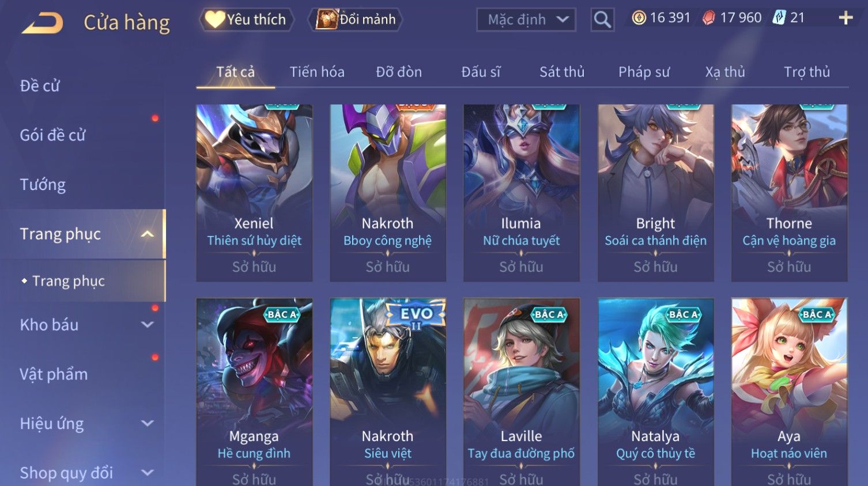Tap the red ruby currency icon
Viewport: 868px width, 486px height.
click(x=709, y=18)
